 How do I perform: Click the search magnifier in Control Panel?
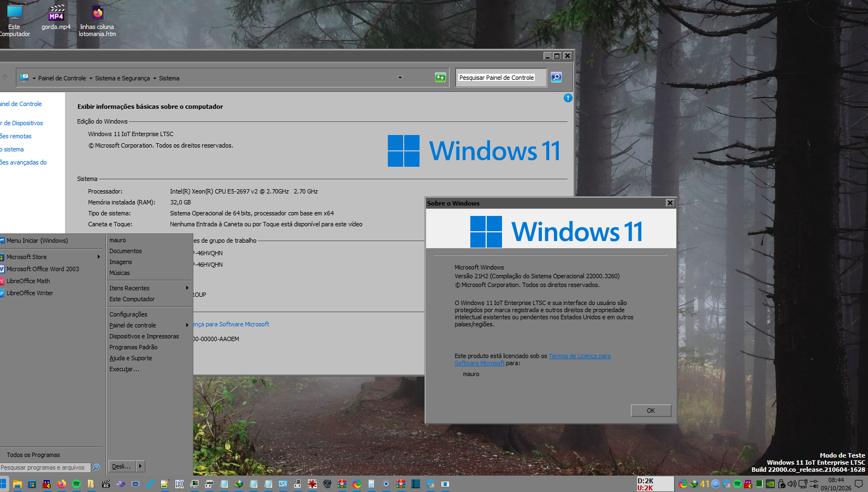556,78
